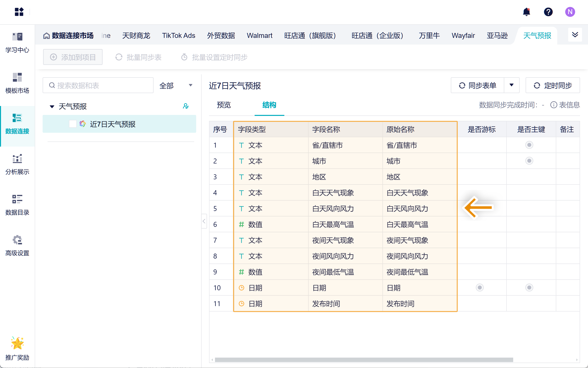Click the help question mark icon
This screenshot has width=588, height=368.
coord(548,12)
